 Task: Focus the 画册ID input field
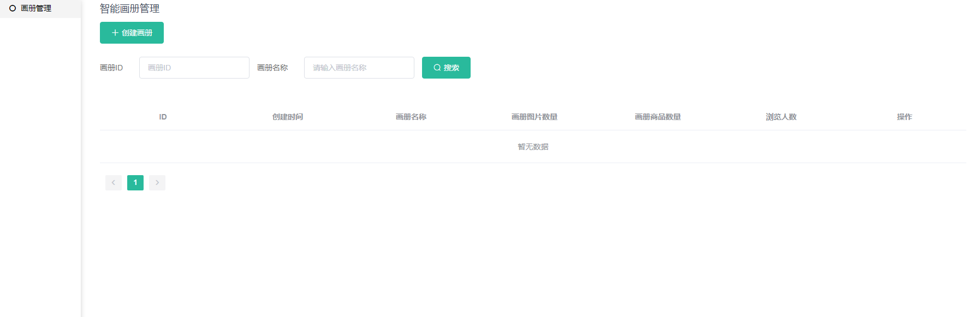coord(194,68)
